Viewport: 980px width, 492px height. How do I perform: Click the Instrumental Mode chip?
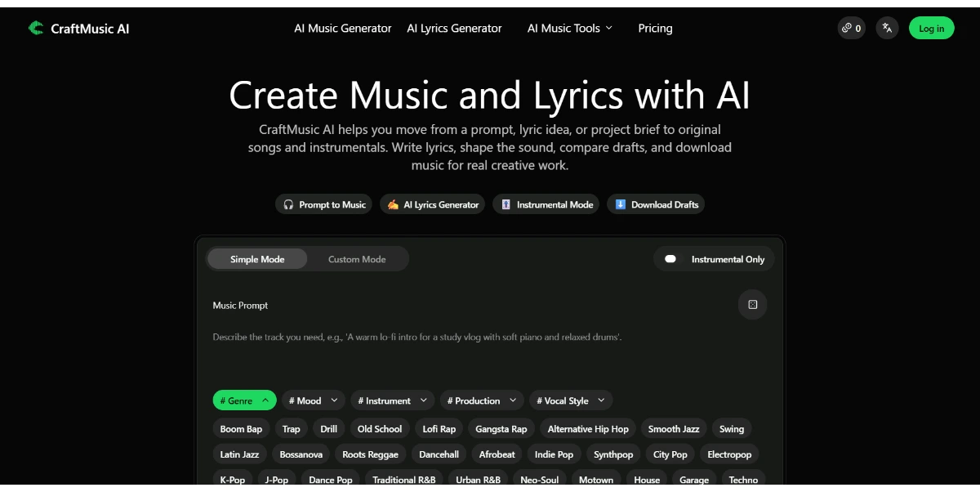click(x=546, y=204)
